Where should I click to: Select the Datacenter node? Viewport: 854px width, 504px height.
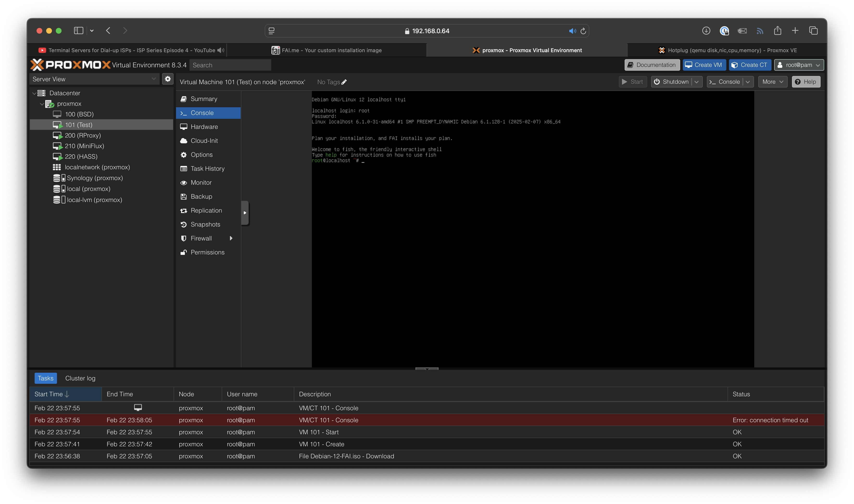[64, 93]
